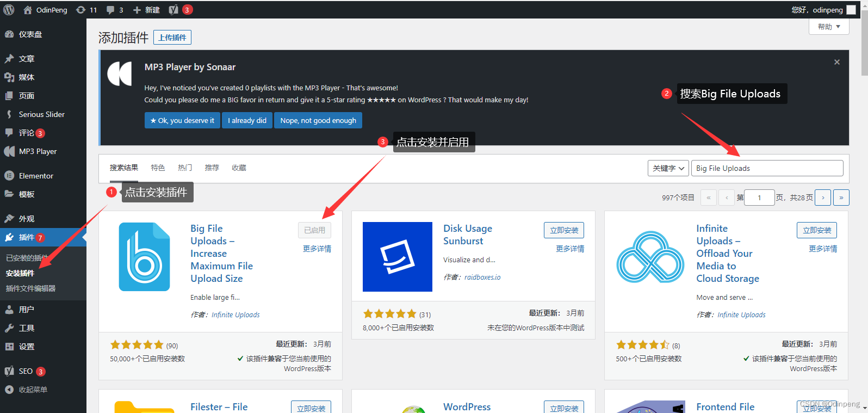Viewport: 868px width, 413px height.
Task: Expand the 帮助 help panel
Action: 829,27
